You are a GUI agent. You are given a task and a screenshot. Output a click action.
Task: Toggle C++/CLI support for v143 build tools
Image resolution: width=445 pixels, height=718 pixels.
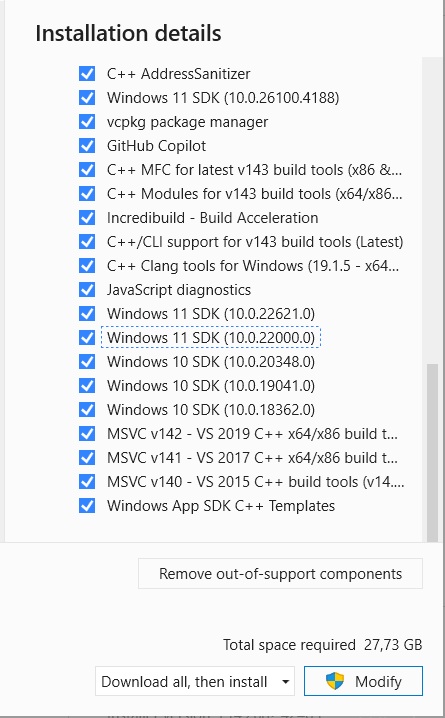click(x=87, y=242)
